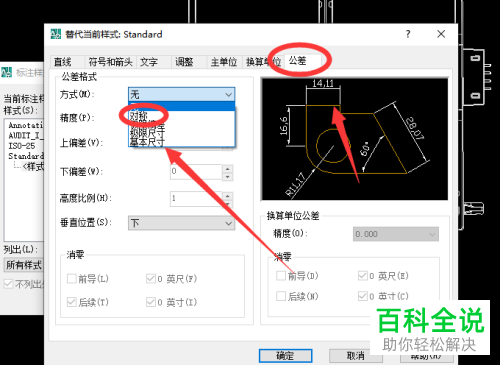Click the 下偏差(W) input field
500x365 pixels.
click(x=196, y=172)
